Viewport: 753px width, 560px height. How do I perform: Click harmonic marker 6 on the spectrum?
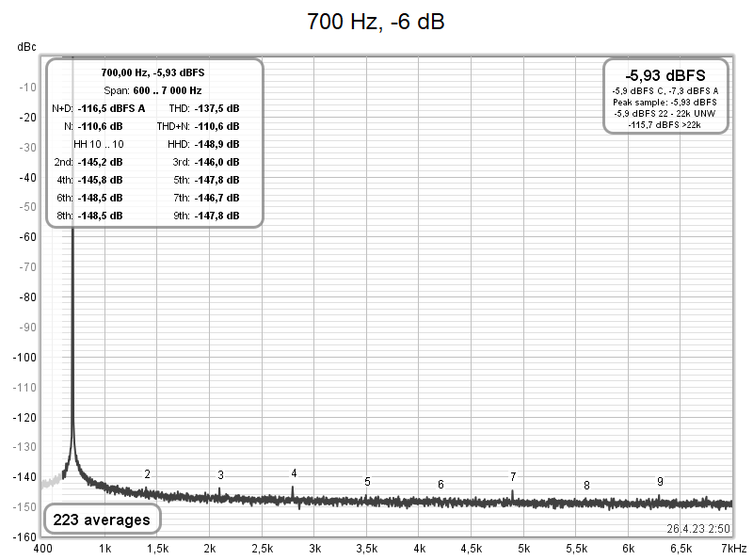(441, 485)
